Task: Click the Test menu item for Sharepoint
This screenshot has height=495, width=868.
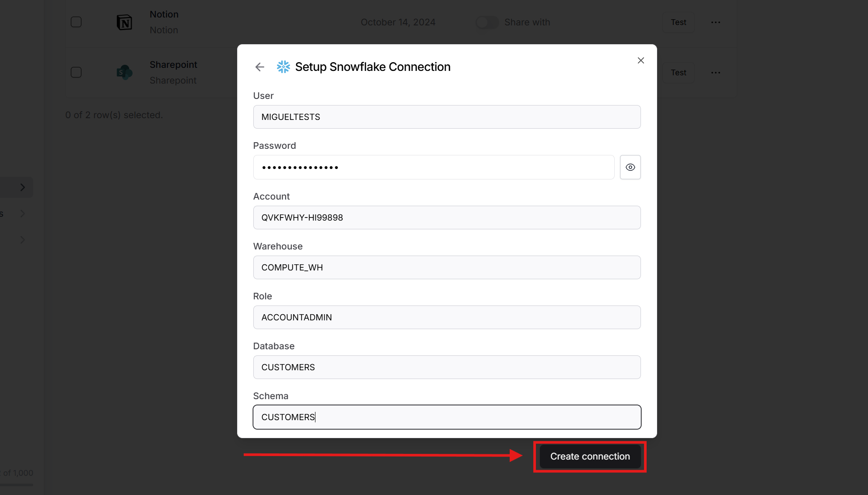Action: 679,72
